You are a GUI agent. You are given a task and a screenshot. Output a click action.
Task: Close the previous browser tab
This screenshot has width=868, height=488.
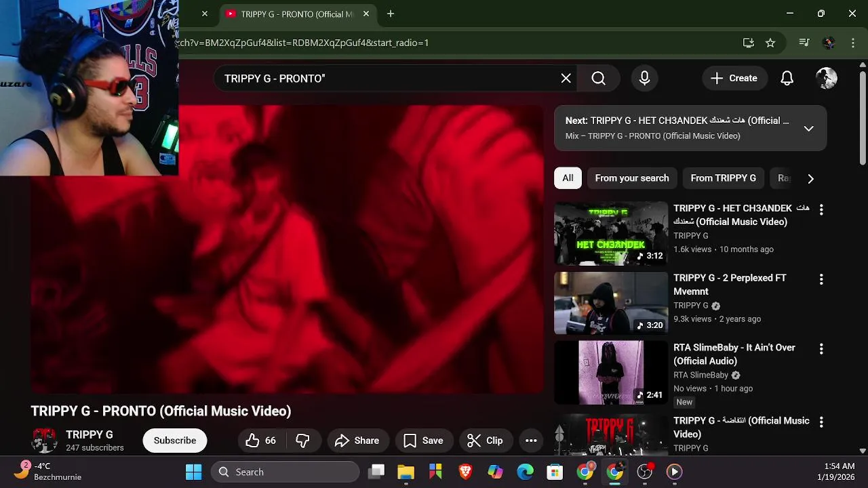(204, 14)
